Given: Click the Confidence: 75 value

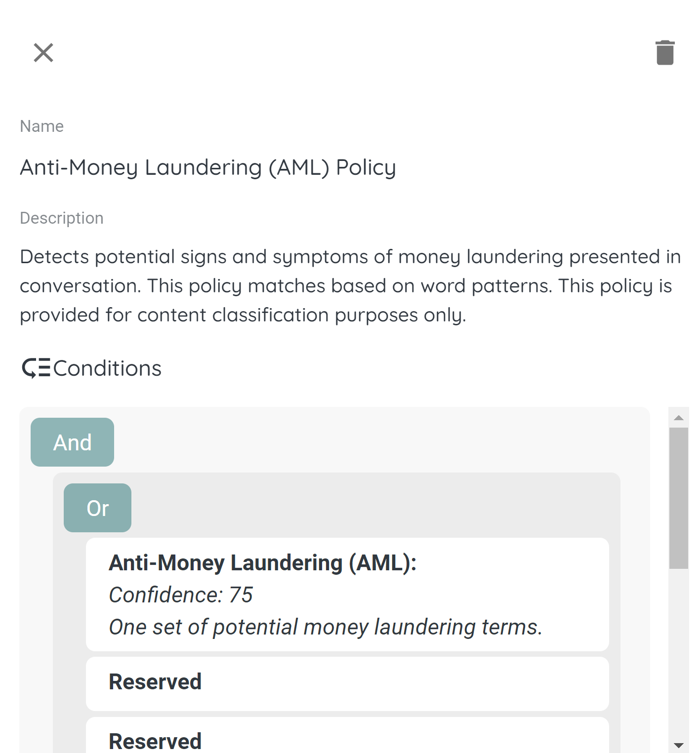Looking at the screenshot, I should click(181, 595).
